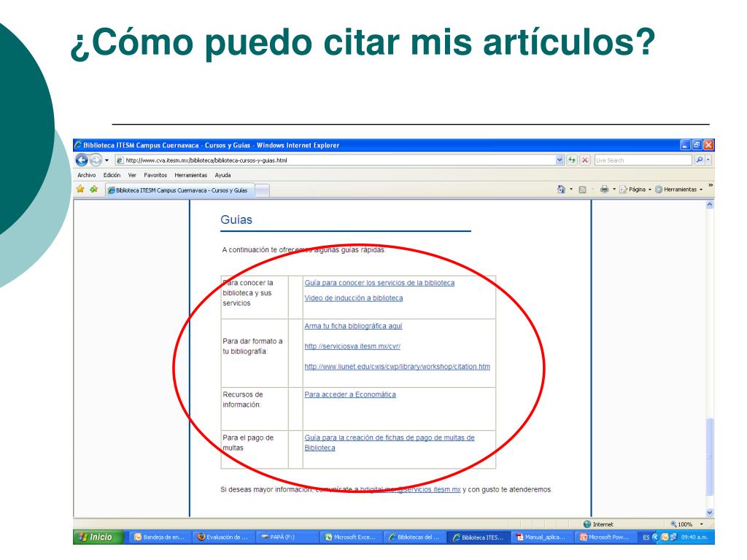Click the scrollbar up arrow
747x560 pixels.
pos(710,205)
